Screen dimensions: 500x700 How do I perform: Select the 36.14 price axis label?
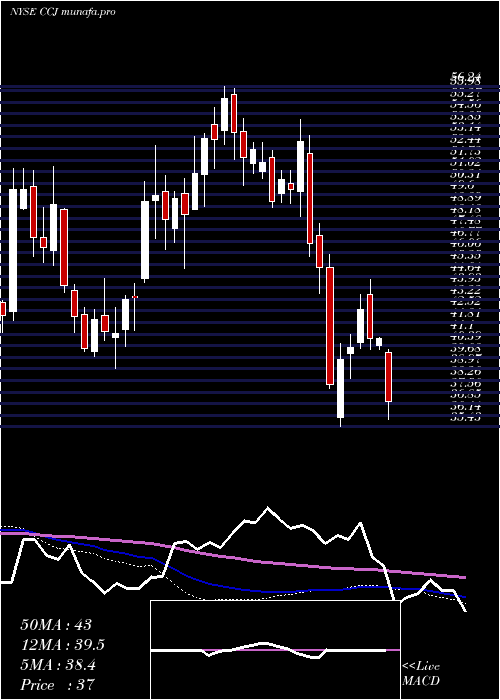click(465, 407)
